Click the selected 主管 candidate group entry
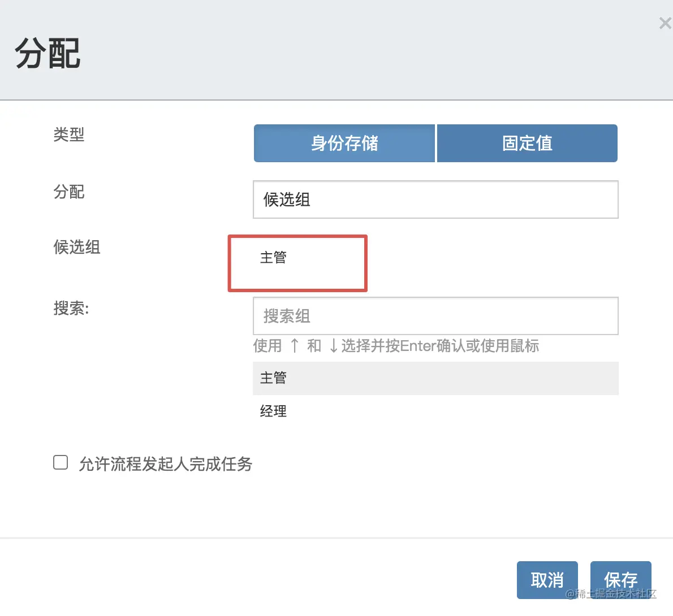Screen dimensions: 673x616 [273, 257]
